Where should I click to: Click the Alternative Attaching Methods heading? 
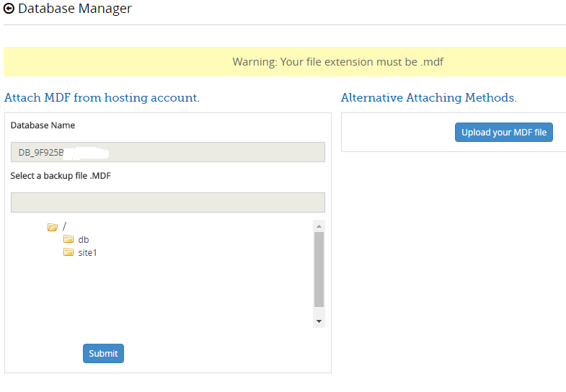pyautogui.click(x=429, y=98)
